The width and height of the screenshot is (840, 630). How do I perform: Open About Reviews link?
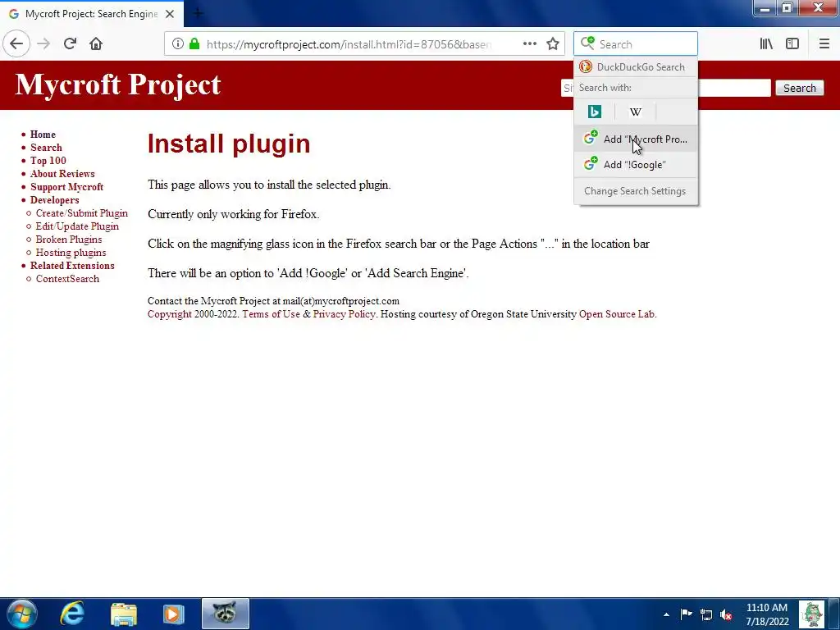point(62,174)
